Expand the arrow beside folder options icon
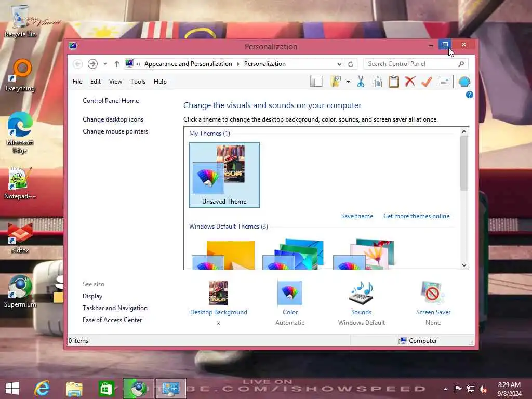Viewport: 532px width, 399px height. click(348, 82)
